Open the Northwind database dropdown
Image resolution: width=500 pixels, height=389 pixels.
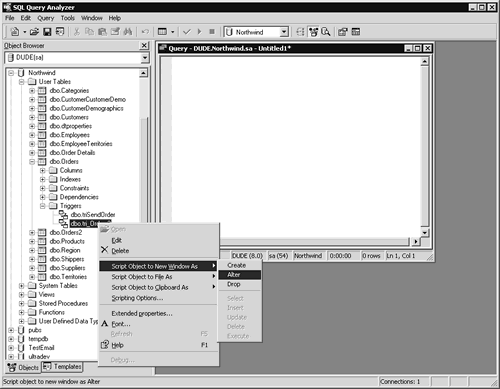point(284,32)
